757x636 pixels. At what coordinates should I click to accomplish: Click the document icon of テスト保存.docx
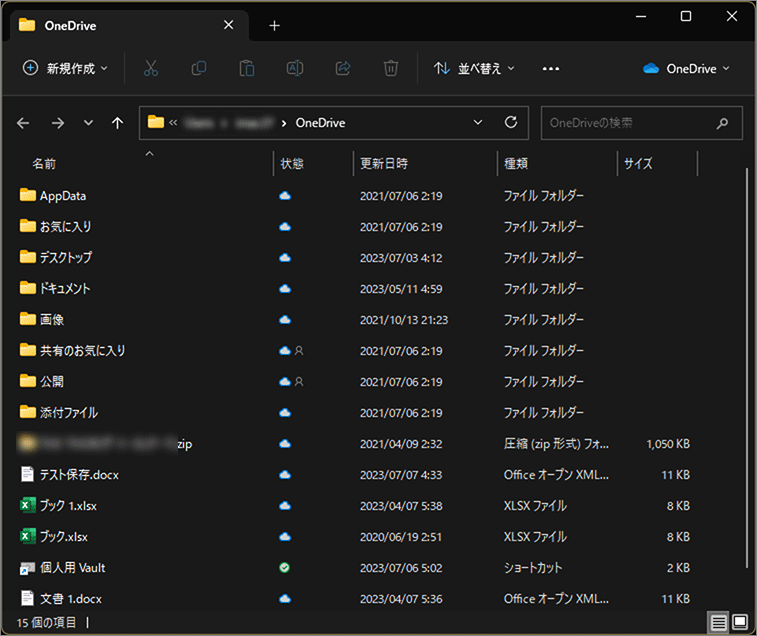tap(28, 474)
